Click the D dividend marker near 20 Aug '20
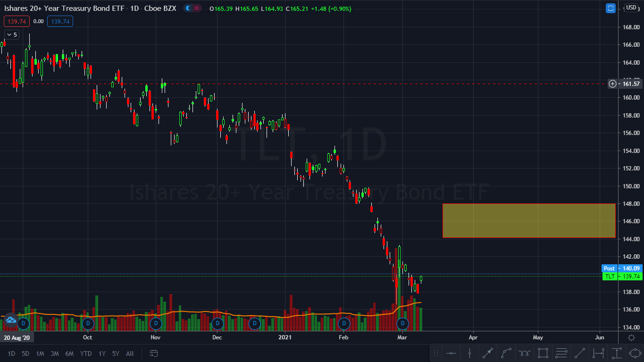The image size is (644, 362). [x=23, y=323]
